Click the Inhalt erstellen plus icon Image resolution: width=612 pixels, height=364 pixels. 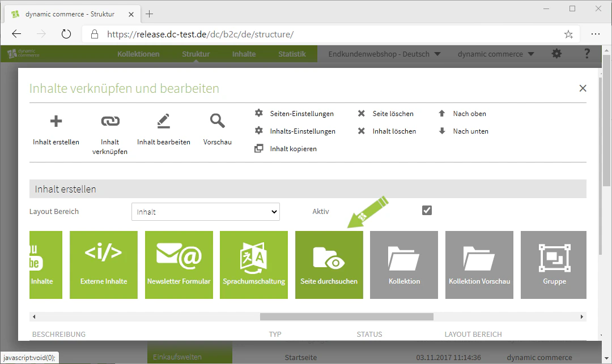click(x=56, y=121)
